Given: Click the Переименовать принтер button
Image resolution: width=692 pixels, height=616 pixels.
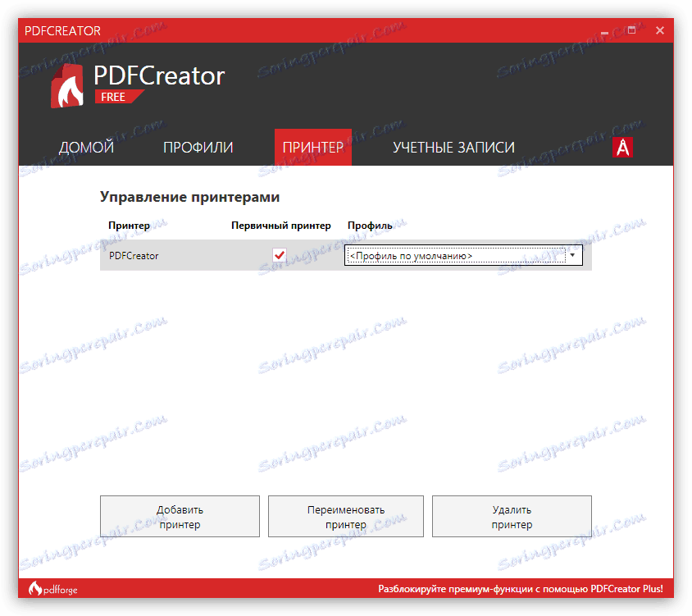Looking at the screenshot, I should (x=345, y=516).
